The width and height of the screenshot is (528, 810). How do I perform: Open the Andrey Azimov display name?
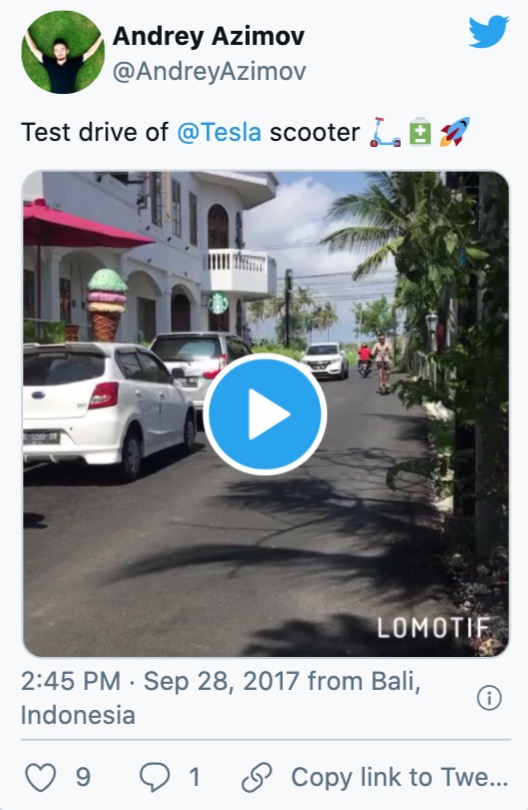click(x=209, y=36)
